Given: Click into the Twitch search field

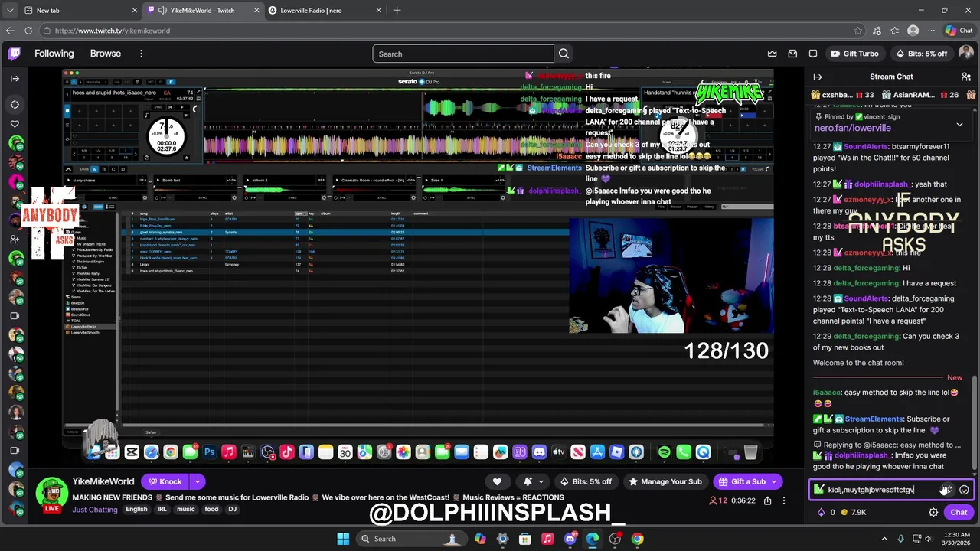Looking at the screenshot, I should [463, 54].
